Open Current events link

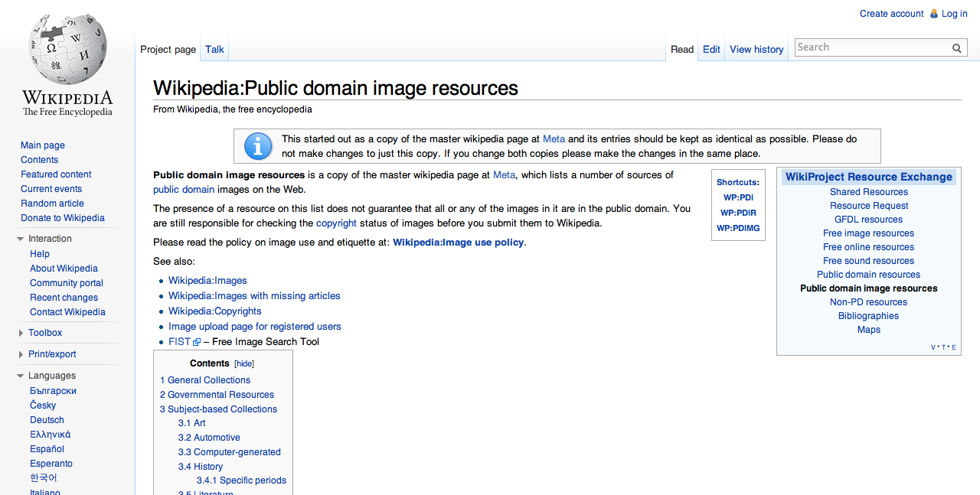51,189
